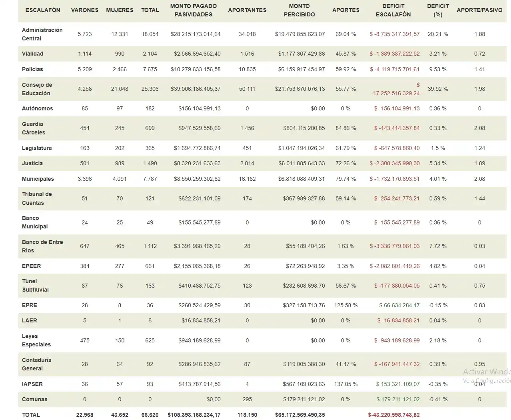Click the bold TOTAL row label

coord(31,415)
